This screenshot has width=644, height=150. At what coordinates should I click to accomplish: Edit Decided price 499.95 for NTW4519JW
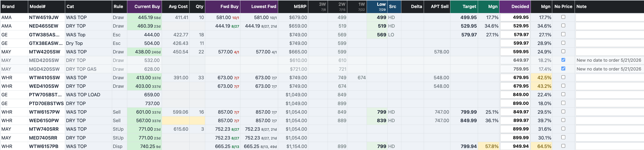tap(515, 17)
